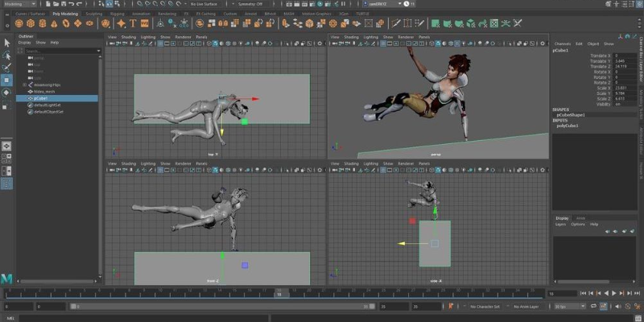Toggle single-pane layout button in sidebar

[6, 147]
